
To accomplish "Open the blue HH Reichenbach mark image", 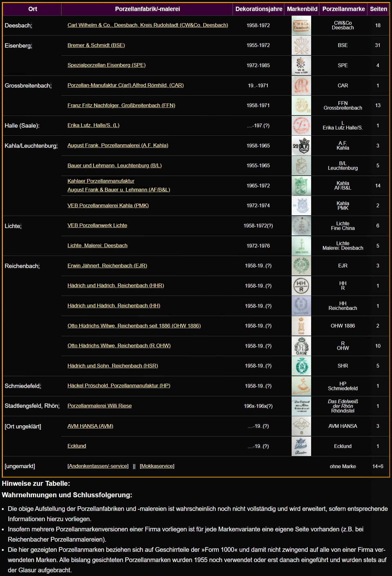I will [x=301, y=306].
